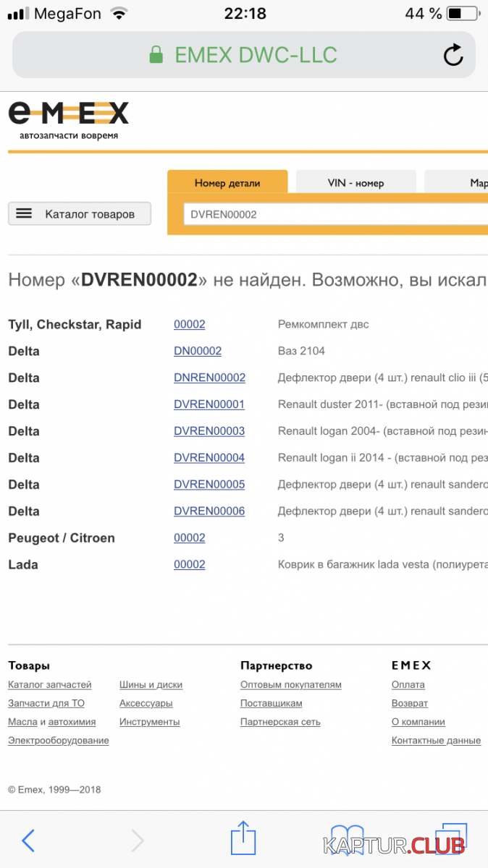
Task: Open Оплата footer link
Action: (408, 684)
